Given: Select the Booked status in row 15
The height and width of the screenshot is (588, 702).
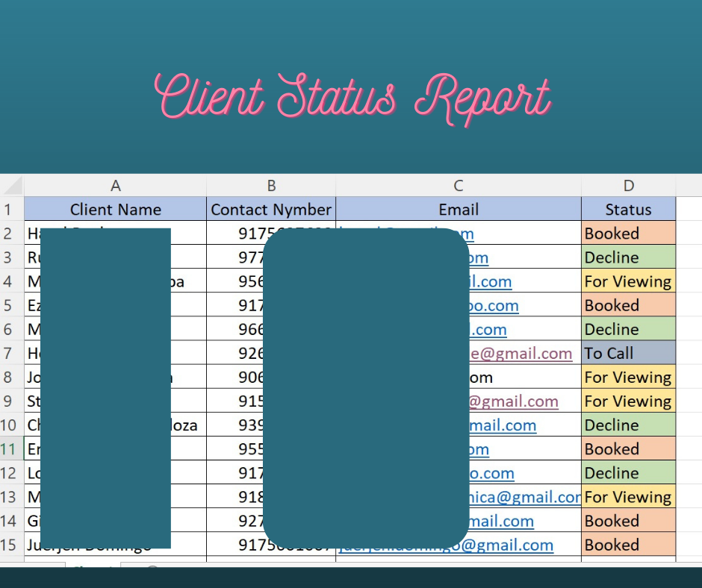Looking at the screenshot, I should point(629,545).
